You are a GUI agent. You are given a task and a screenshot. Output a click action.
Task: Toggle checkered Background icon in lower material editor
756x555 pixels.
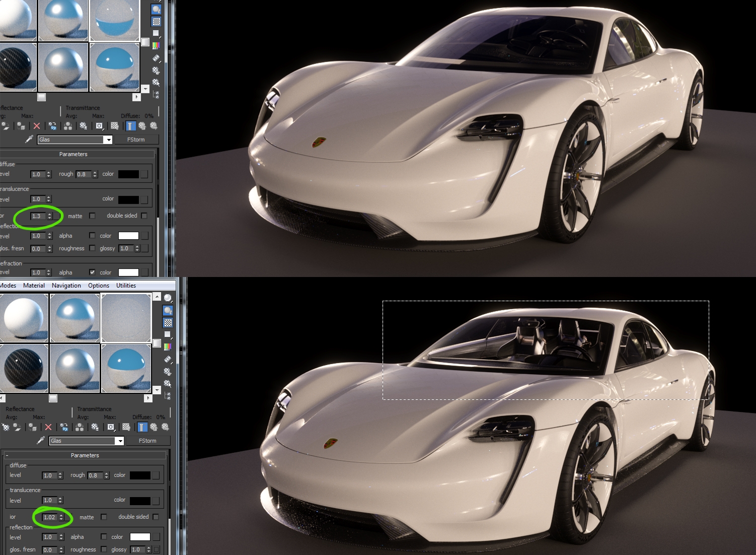(168, 323)
